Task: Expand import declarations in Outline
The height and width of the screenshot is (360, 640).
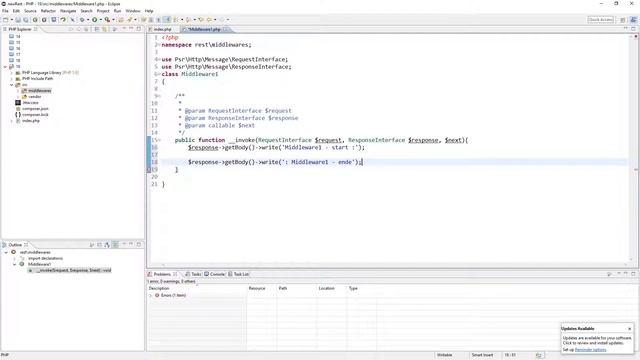Action: pyautogui.click(x=14, y=258)
